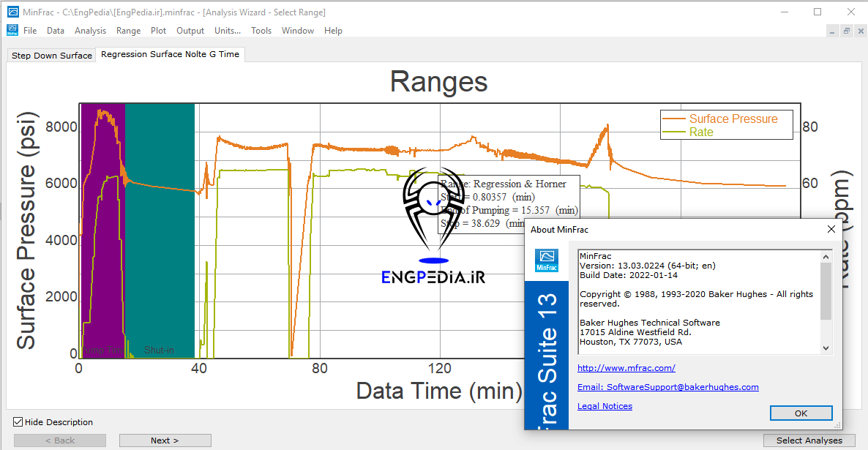Restore the inner document window

[847, 31]
